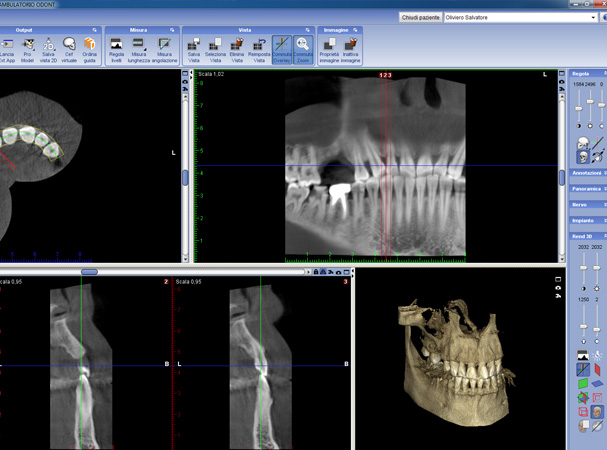Select slice marker 1 in panoramic view

pos(381,75)
